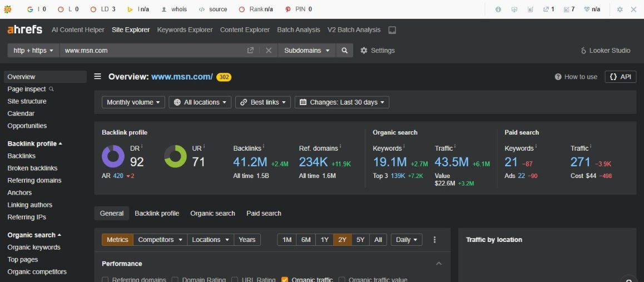This screenshot has height=282, width=644.
Task: Click the internal links counter showing 7
Action: [569, 9]
